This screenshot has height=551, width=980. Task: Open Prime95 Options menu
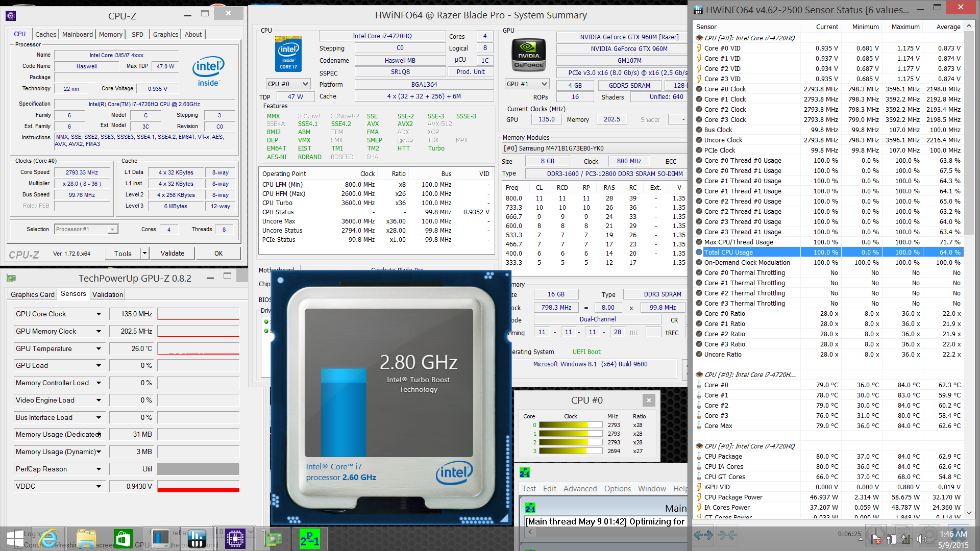click(x=618, y=488)
